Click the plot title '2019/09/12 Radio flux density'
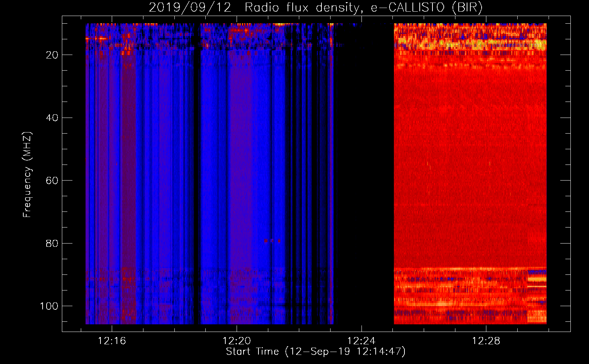This screenshot has width=589, height=364. pyautogui.click(x=316, y=8)
